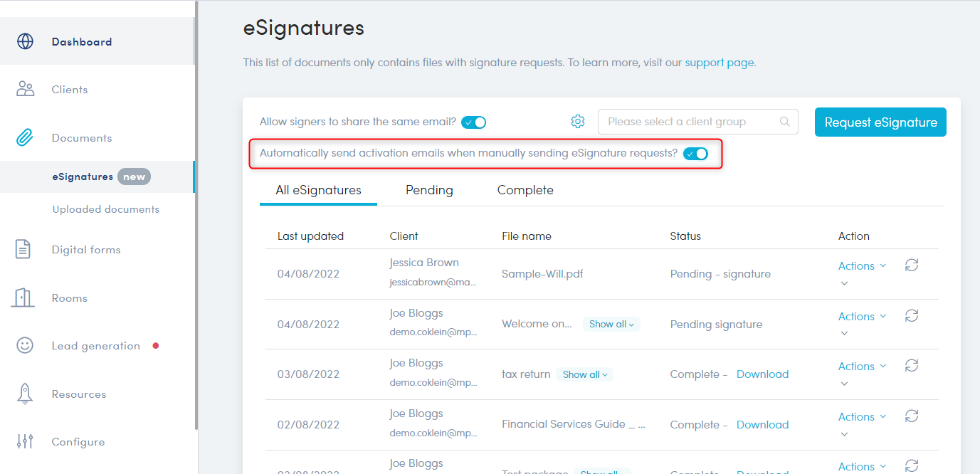
Task: Click the Documents paperclip icon
Action: (25, 137)
